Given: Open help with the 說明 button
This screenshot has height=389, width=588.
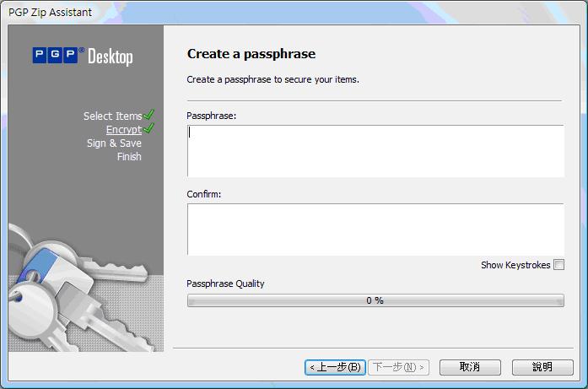Looking at the screenshot, I should click(x=542, y=367).
